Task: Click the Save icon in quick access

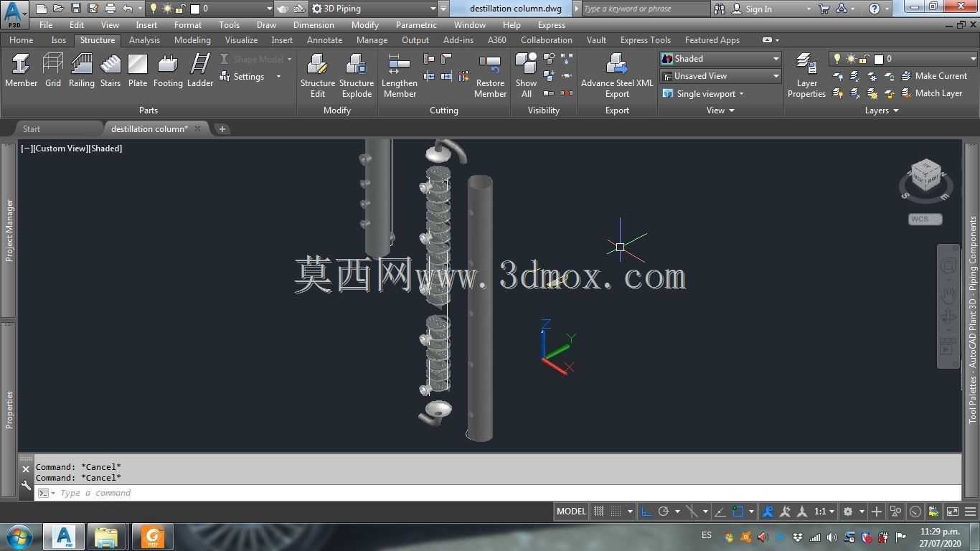Action: point(75,9)
